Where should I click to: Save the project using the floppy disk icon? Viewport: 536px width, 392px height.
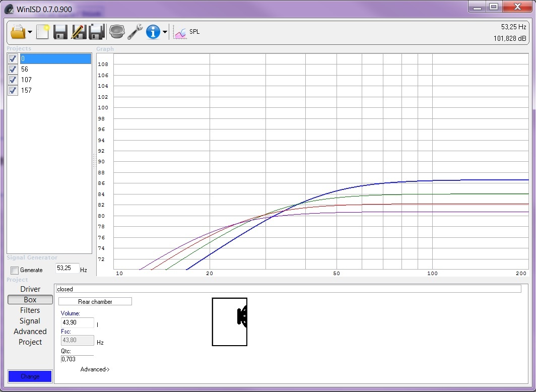tap(60, 32)
